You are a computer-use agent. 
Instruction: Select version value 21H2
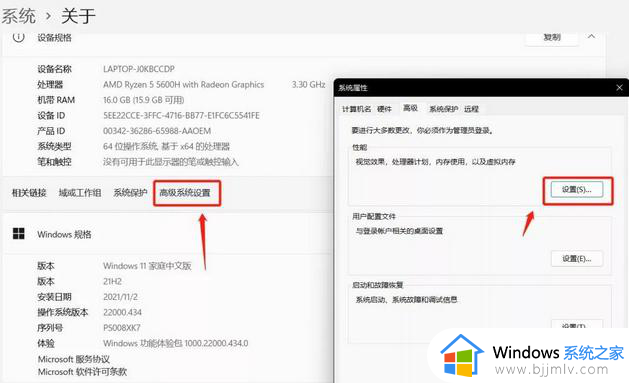tap(112, 282)
